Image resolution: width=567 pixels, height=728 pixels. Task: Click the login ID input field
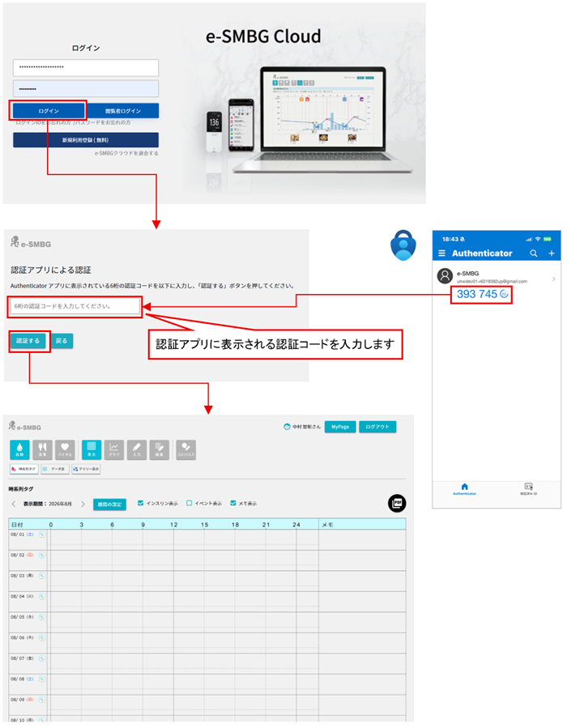[86, 68]
